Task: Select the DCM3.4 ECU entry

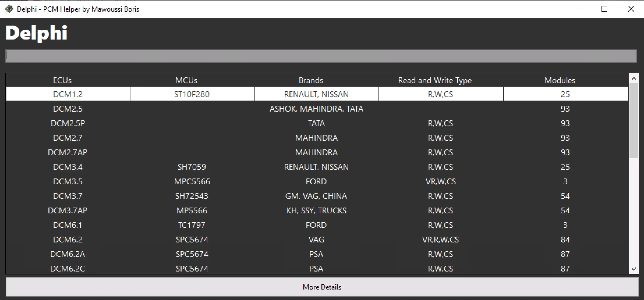Action: (68, 167)
